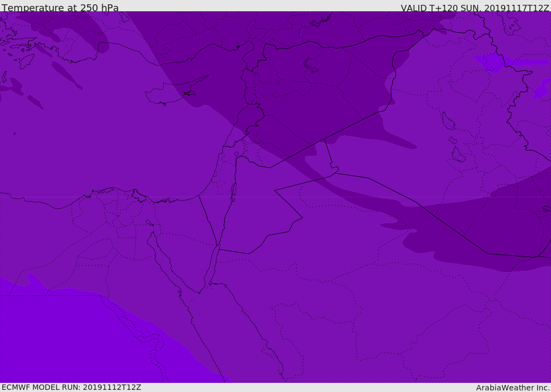Click the ArabiaWeather Inc. credit

tap(513, 388)
